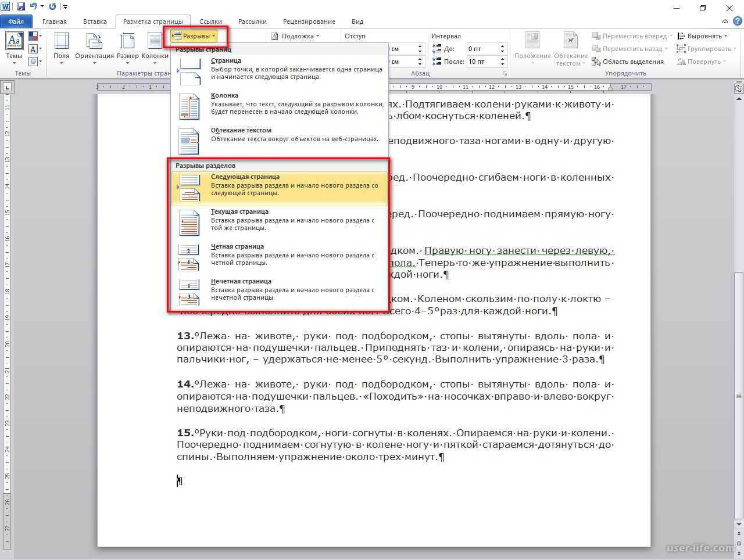
Task: Open the Темы themes gallery
Action: pos(14,48)
